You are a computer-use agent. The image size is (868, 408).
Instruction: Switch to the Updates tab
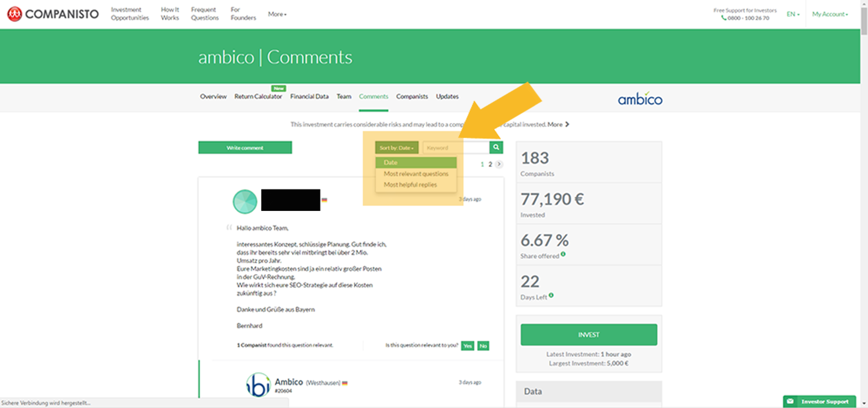tap(447, 96)
